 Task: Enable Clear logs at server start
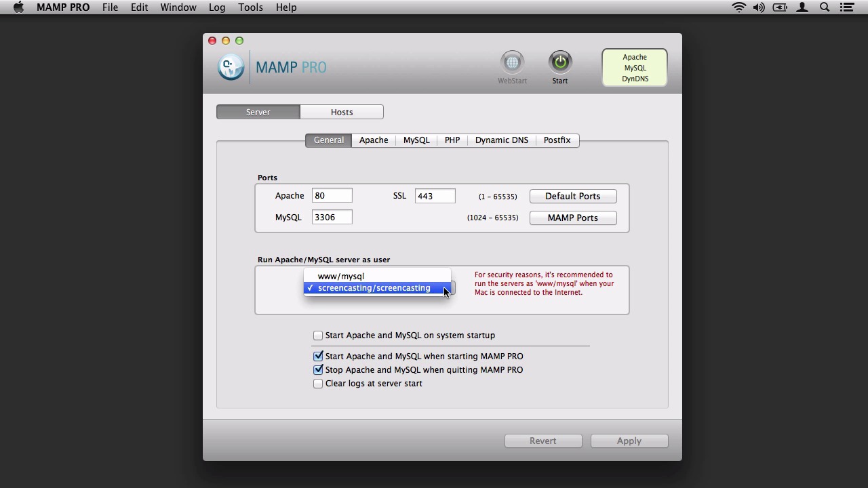click(318, 384)
